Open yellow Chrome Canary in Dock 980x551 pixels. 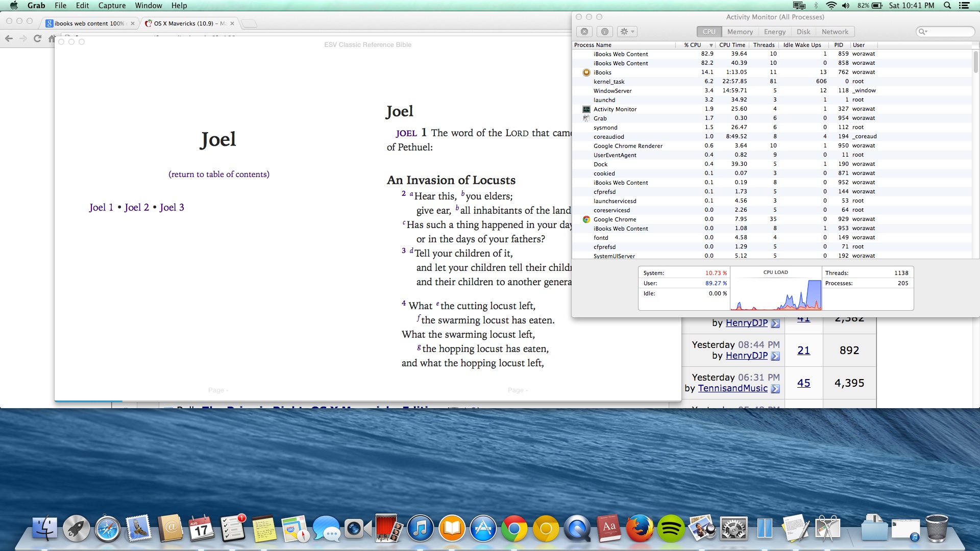tap(546, 528)
